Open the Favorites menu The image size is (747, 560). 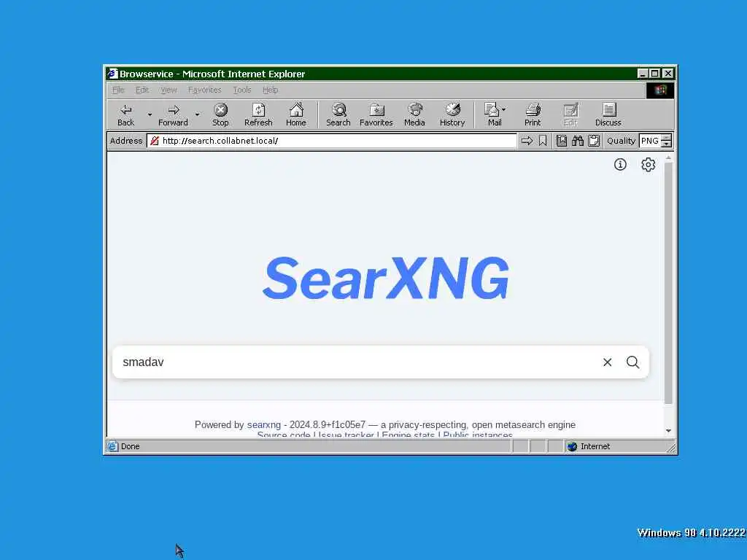pos(205,90)
